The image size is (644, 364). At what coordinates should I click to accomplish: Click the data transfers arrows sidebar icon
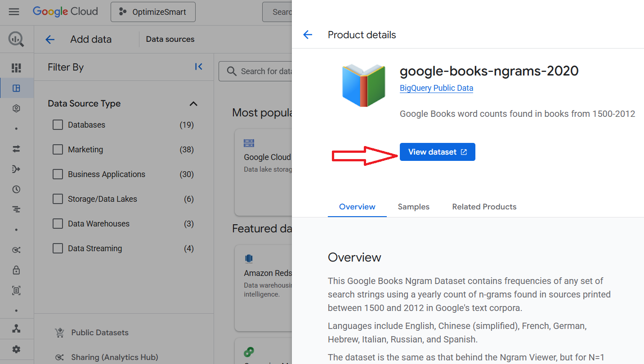[16, 149]
